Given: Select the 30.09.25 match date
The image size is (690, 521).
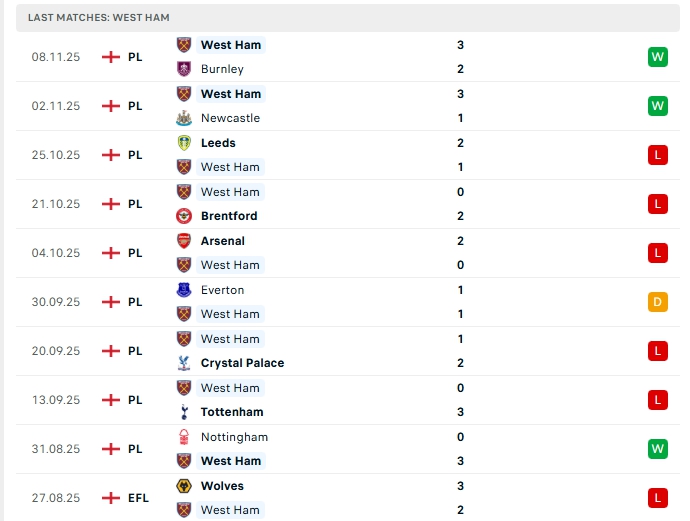Looking at the screenshot, I should point(56,302).
